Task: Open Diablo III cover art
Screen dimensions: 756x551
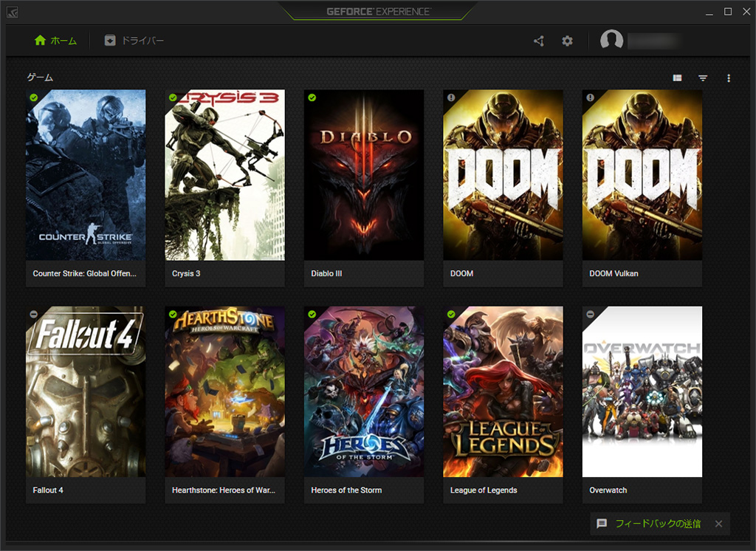Action: click(364, 175)
